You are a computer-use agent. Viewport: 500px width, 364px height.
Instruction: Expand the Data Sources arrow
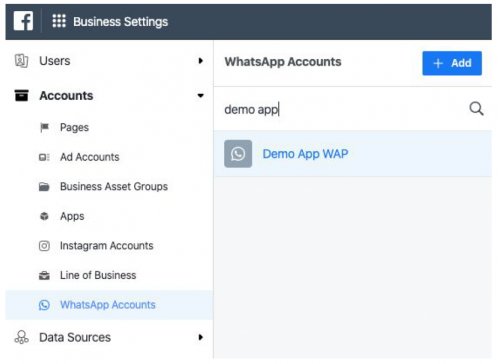(x=200, y=337)
